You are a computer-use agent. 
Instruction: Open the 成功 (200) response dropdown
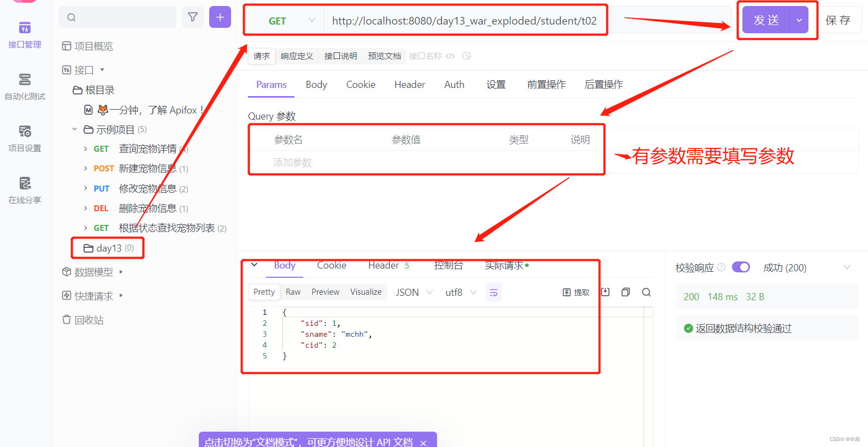807,267
